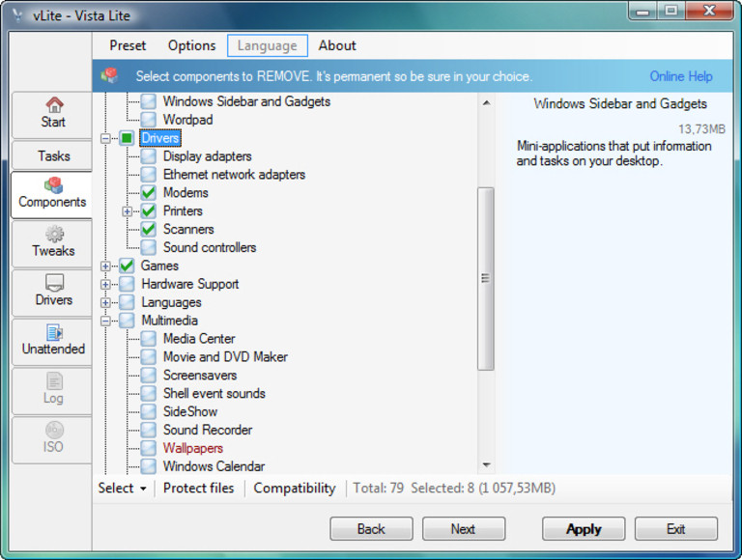The width and height of the screenshot is (742, 560).
Task: Check the Wordpad checkbox
Action: click(x=149, y=119)
